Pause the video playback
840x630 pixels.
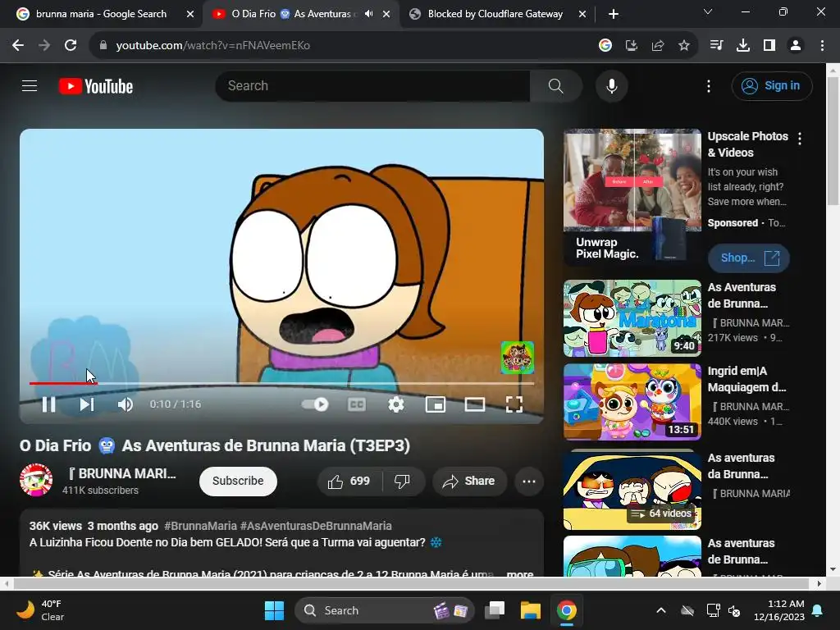48,404
